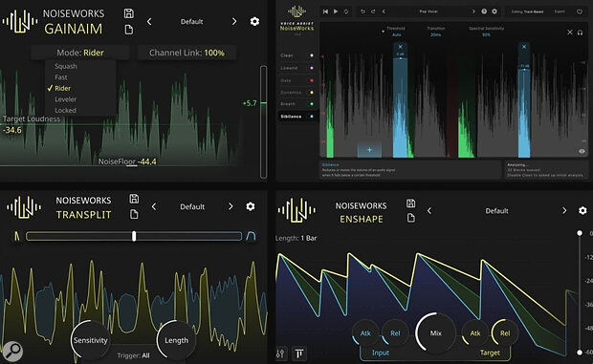Go to previous preset in TranSplit
Screen dimensions: 593x364
click(154, 206)
